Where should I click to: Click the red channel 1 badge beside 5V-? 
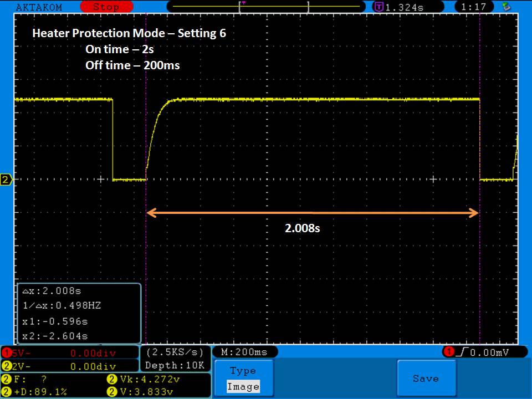point(7,353)
